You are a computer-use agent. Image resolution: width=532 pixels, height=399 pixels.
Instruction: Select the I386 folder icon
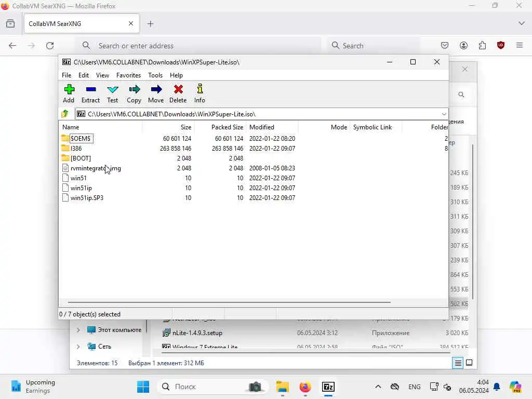click(65, 148)
